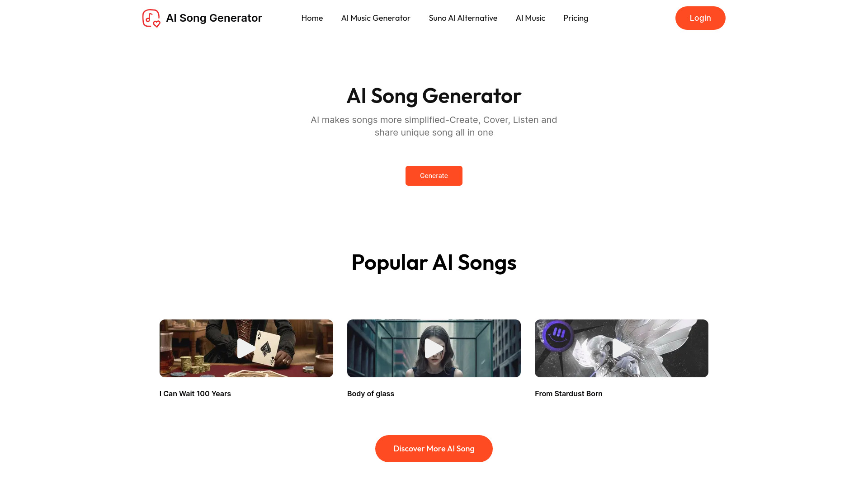Click the AI Song Generator logo icon
868x488 pixels.
pos(151,18)
